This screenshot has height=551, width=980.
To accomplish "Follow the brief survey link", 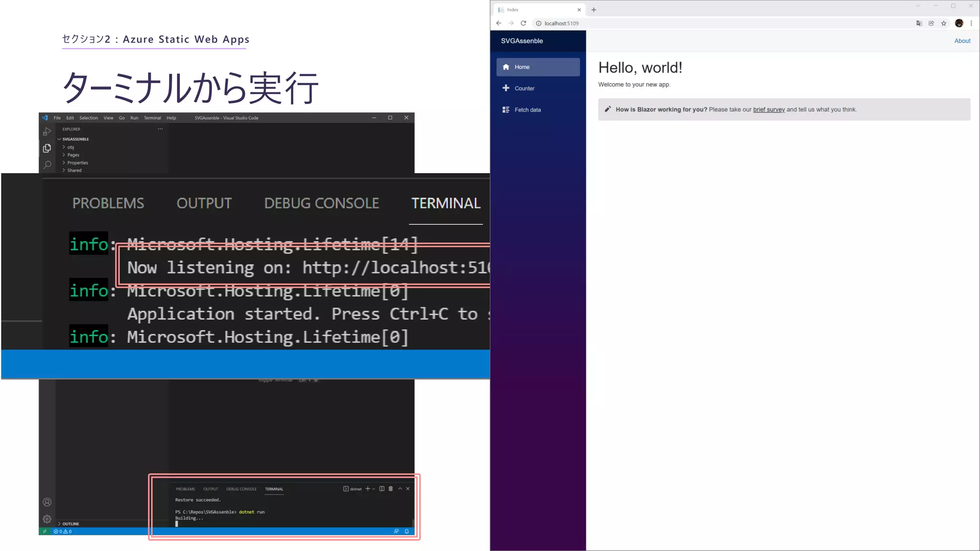I will coord(768,110).
